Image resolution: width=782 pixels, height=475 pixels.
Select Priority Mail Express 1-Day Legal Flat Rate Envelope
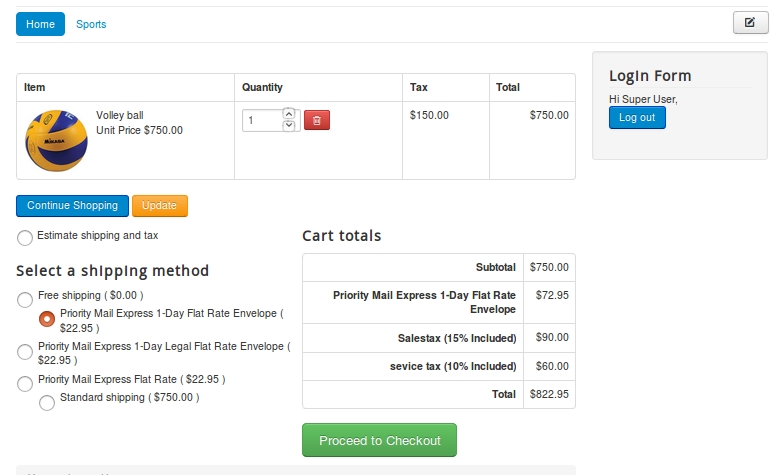pos(25,352)
